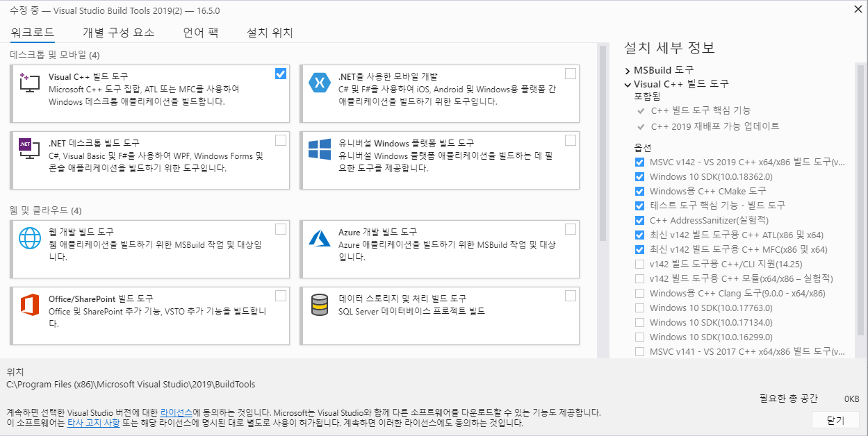The height and width of the screenshot is (436, 868).
Task: Check the 웹 개발 빌드 도구 workload checkbox
Action: point(281,229)
